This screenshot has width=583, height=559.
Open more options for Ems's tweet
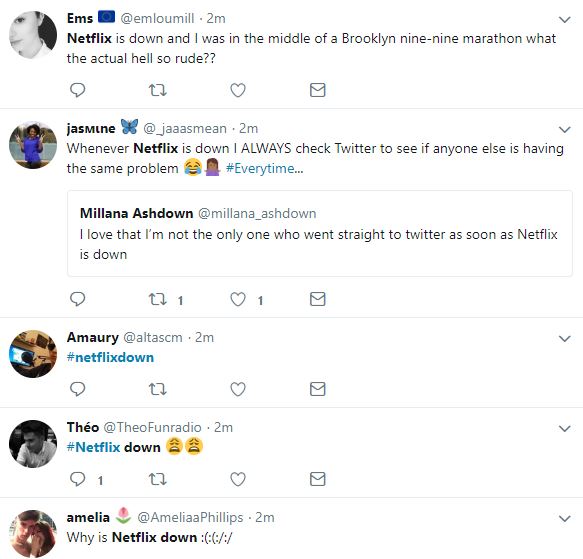(x=564, y=19)
